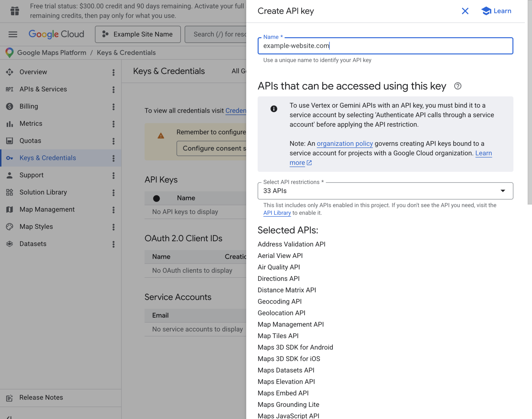532x419 pixels.
Task: Click the Datasets layers icon
Action: point(10,244)
